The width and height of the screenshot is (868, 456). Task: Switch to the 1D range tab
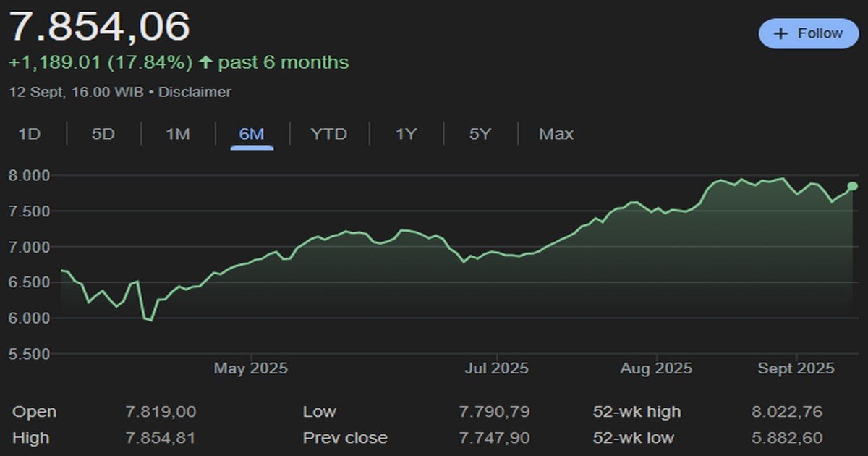[x=28, y=134]
